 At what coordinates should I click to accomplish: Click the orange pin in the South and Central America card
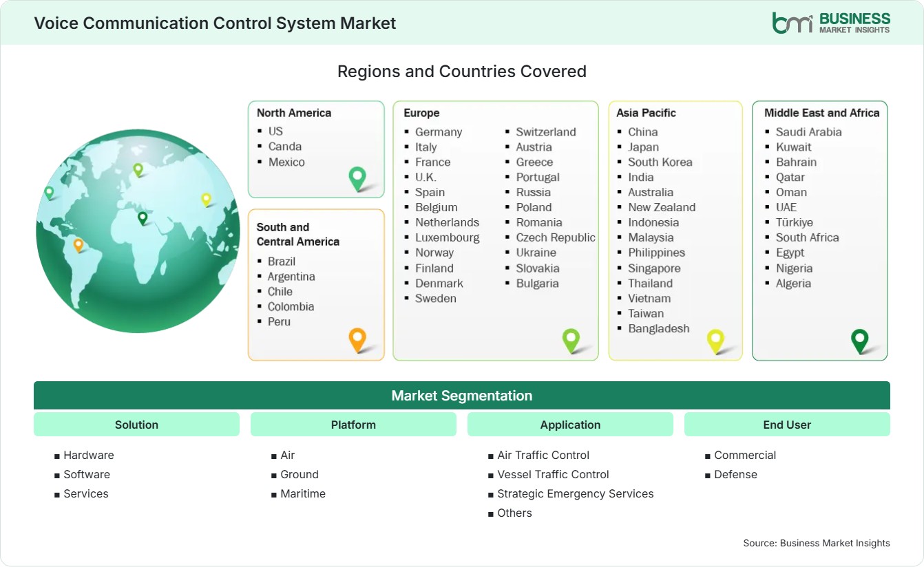pyautogui.click(x=357, y=340)
